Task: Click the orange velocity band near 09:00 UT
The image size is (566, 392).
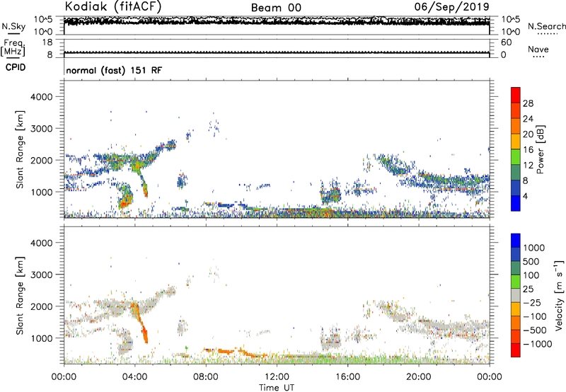Action: 225,351
